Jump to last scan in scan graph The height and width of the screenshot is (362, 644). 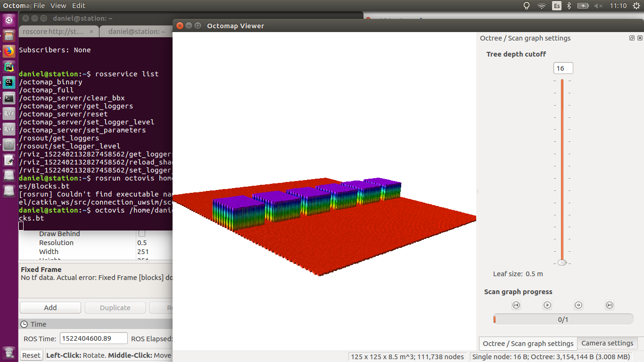[610, 305]
